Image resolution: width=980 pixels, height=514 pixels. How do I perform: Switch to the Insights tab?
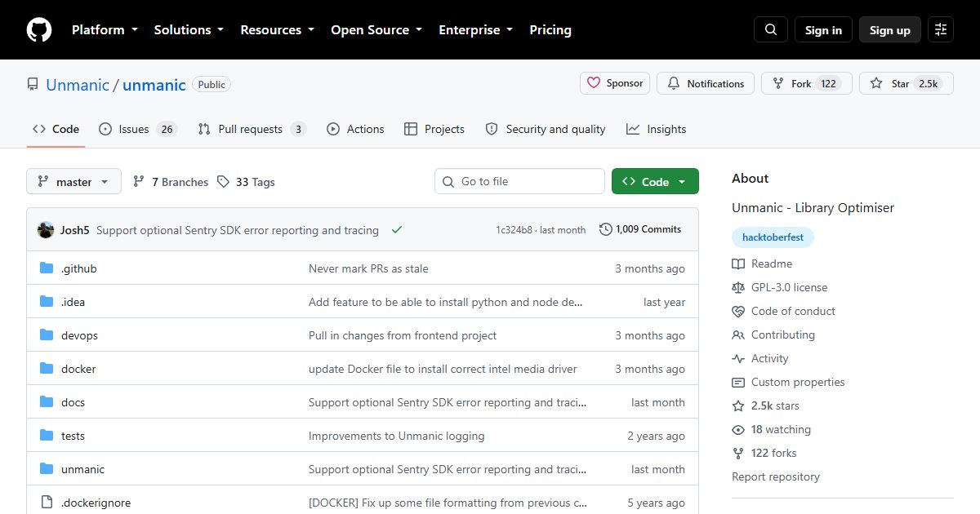click(x=657, y=129)
